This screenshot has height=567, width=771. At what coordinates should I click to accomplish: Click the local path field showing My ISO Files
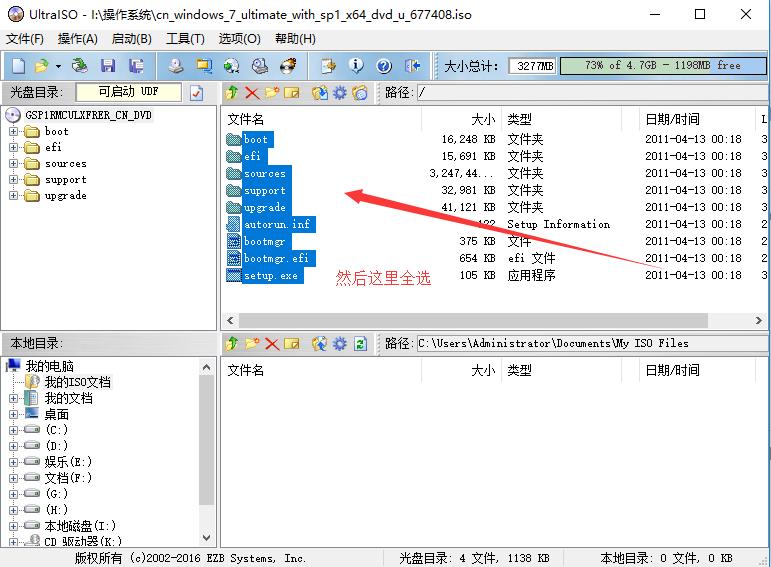coord(592,343)
